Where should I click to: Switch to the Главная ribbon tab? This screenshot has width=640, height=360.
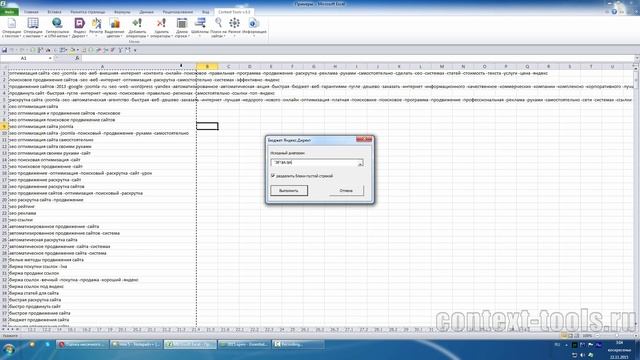(x=31, y=12)
